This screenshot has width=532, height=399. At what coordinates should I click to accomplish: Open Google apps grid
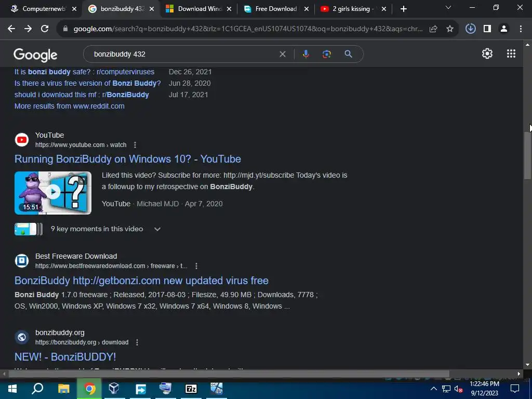pyautogui.click(x=511, y=54)
